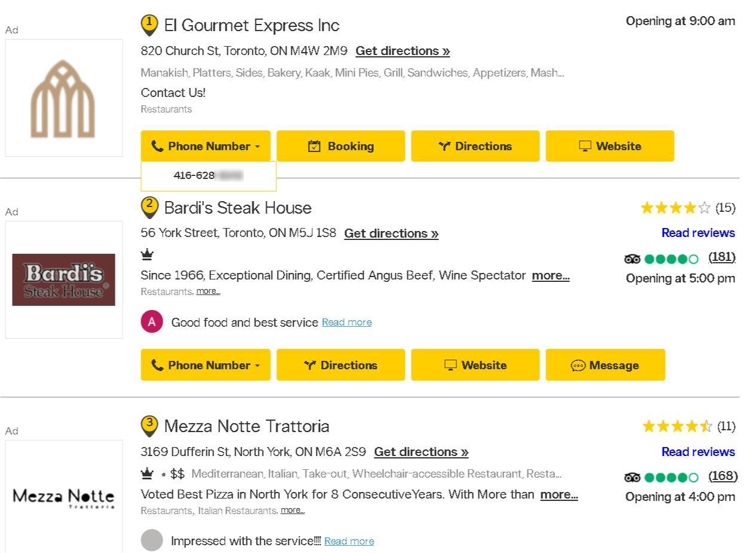Expand Phone Number dropdown for El Gourmet Express

(x=206, y=146)
